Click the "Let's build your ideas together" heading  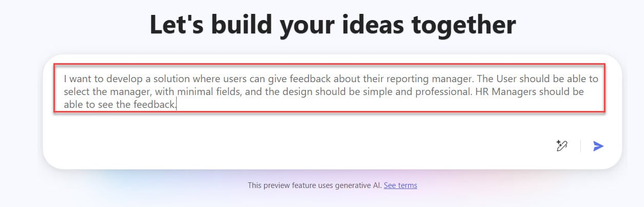[333, 25]
